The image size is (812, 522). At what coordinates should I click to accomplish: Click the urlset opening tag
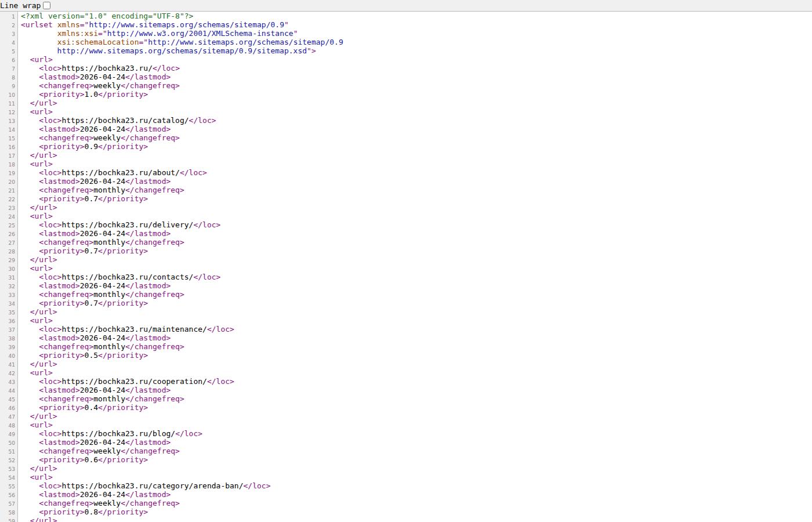(x=37, y=25)
